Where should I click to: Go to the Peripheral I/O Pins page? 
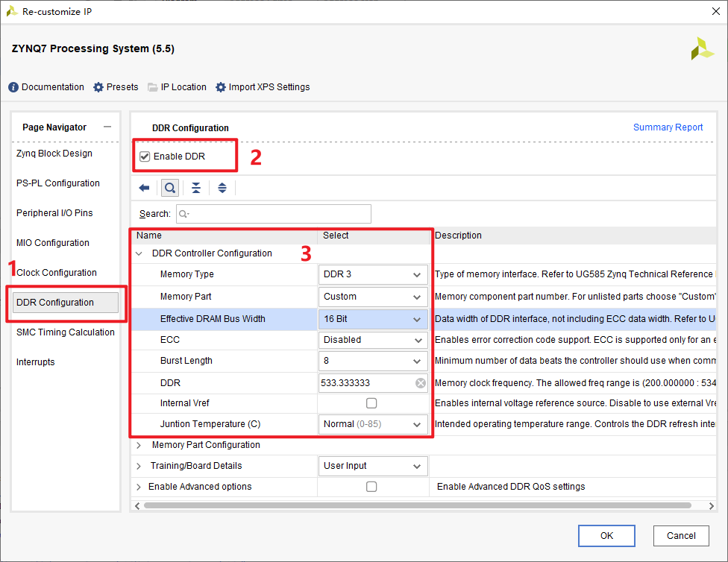coord(54,213)
